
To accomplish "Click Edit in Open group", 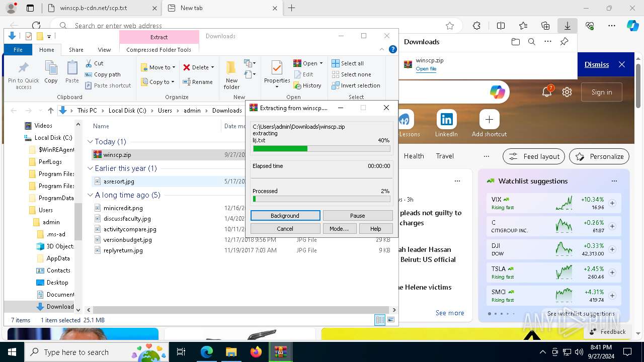I will (x=303, y=74).
